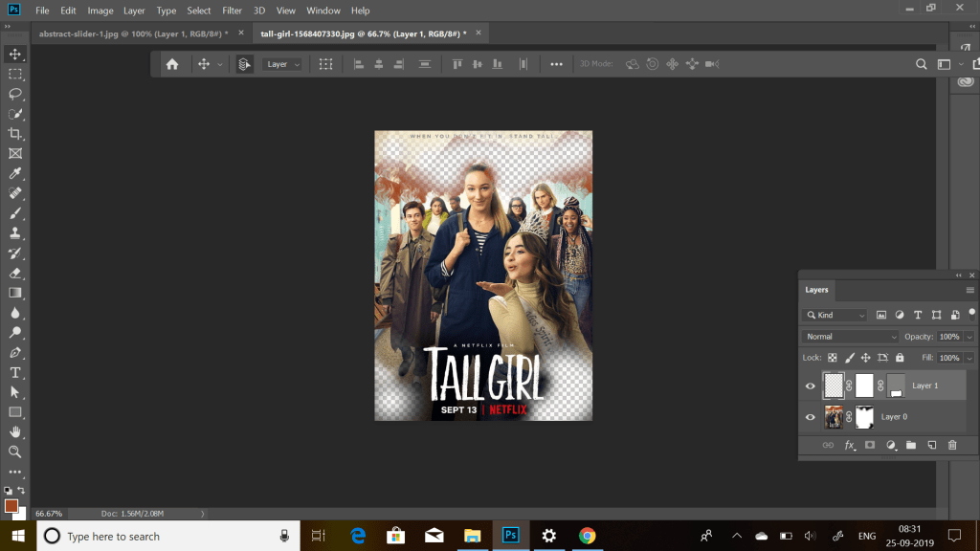Image resolution: width=980 pixels, height=551 pixels.
Task: Select the Lasso tool
Action: pyautogui.click(x=15, y=94)
